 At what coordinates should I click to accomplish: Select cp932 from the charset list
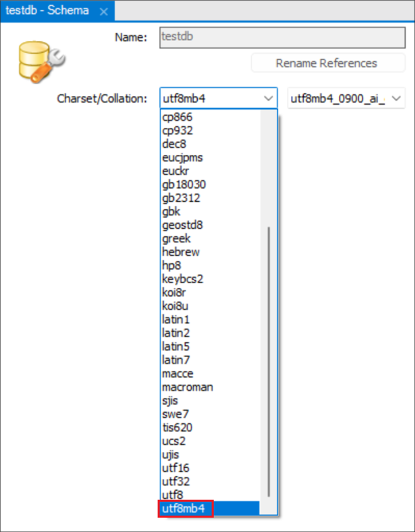(x=209, y=131)
